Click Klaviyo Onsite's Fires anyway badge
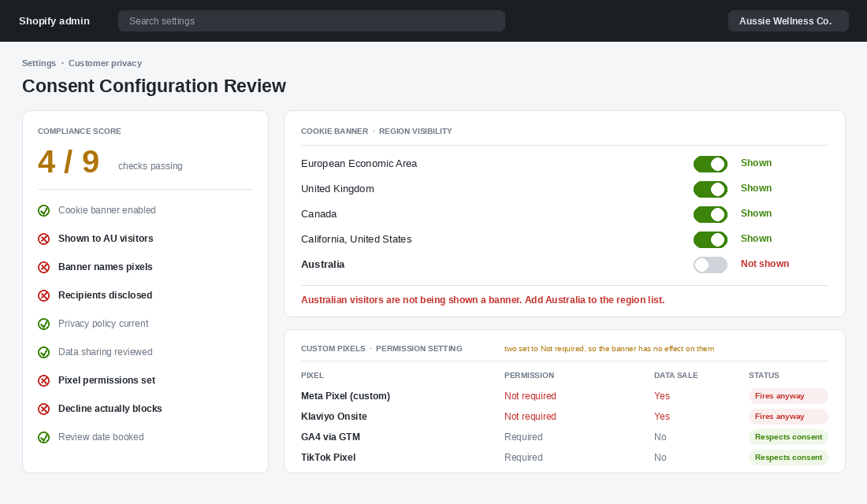867x504 pixels. 788,416
